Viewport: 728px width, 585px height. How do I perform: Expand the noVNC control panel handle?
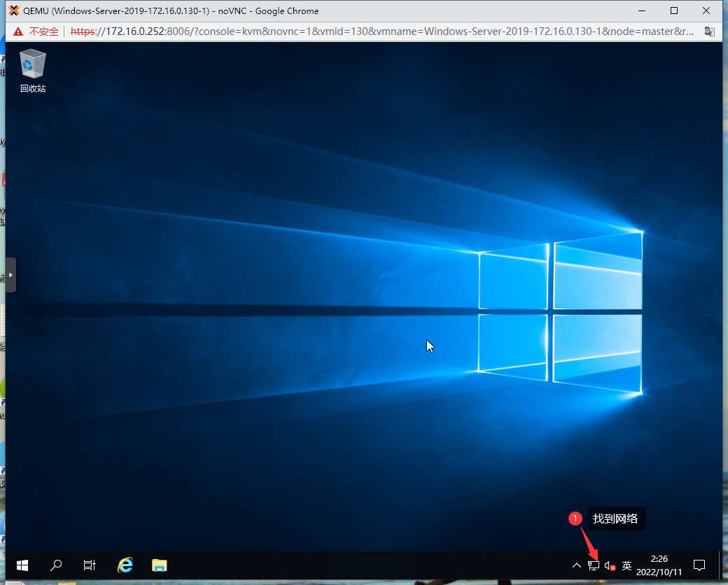coord(10,275)
